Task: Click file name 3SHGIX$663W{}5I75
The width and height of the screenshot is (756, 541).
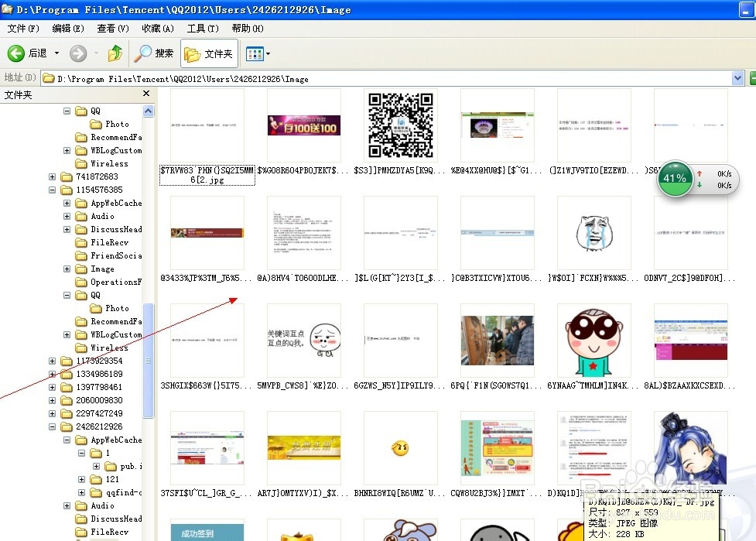Action: pos(206,385)
